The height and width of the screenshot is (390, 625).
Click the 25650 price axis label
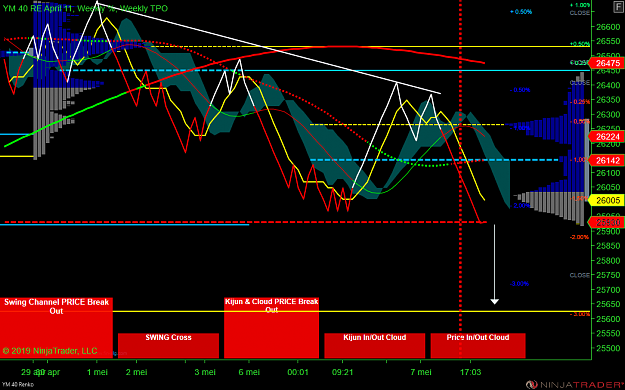[608, 304]
